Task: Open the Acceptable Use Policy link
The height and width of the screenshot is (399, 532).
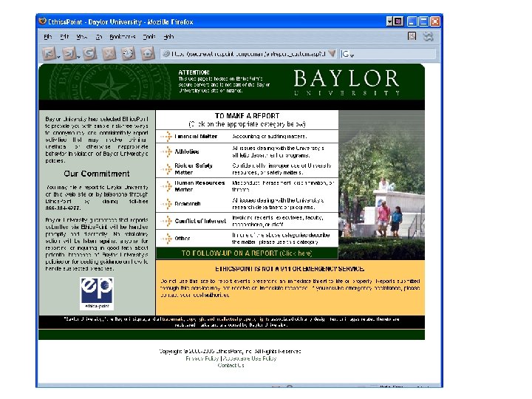Action: 250,358
